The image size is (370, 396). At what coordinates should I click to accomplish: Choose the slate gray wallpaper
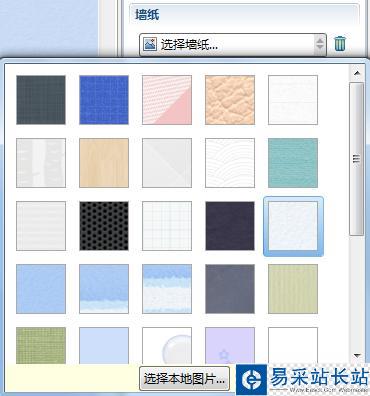[230, 289]
